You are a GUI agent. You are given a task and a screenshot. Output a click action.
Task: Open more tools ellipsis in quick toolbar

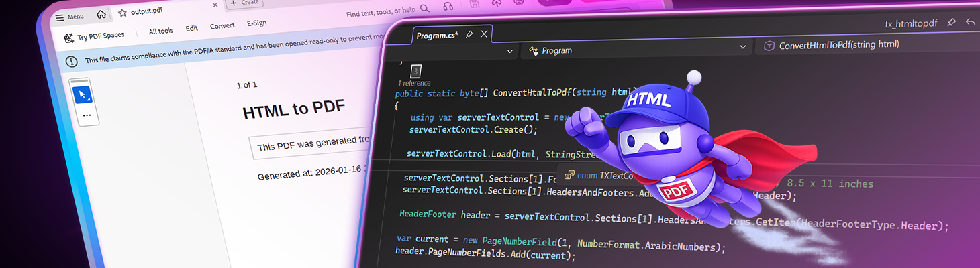86,115
